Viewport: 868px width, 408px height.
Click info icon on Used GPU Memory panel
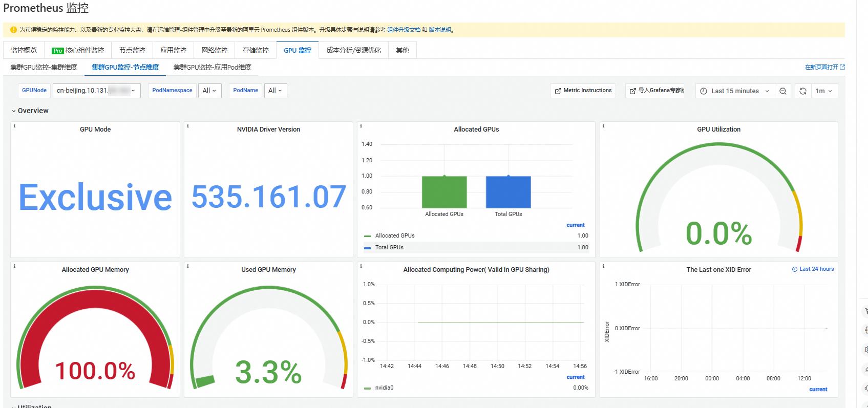pyautogui.click(x=188, y=266)
